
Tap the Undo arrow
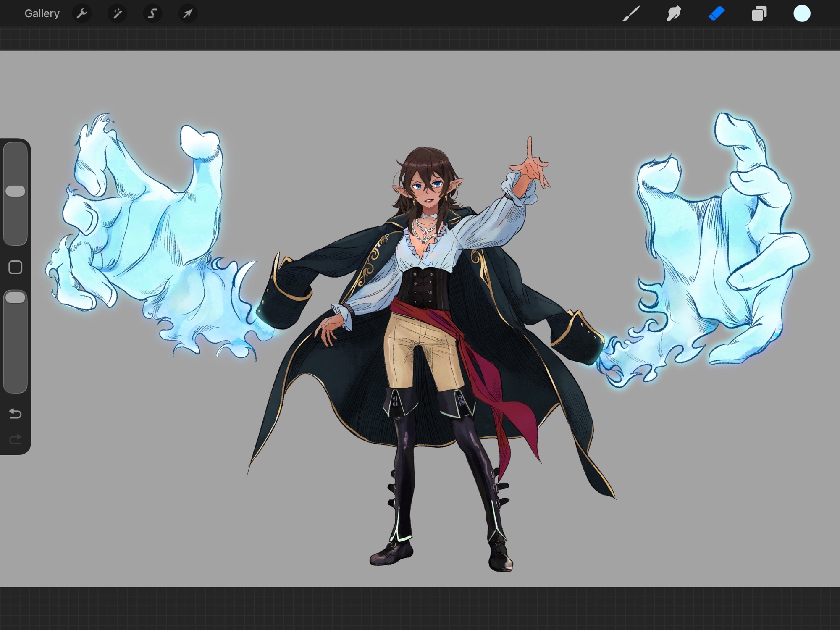pyautogui.click(x=16, y=414)
